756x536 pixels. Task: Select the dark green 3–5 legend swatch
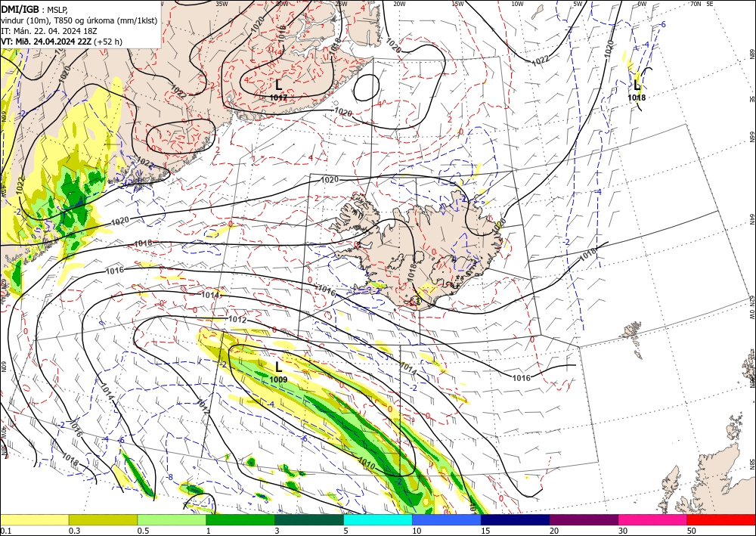[309, 519]
